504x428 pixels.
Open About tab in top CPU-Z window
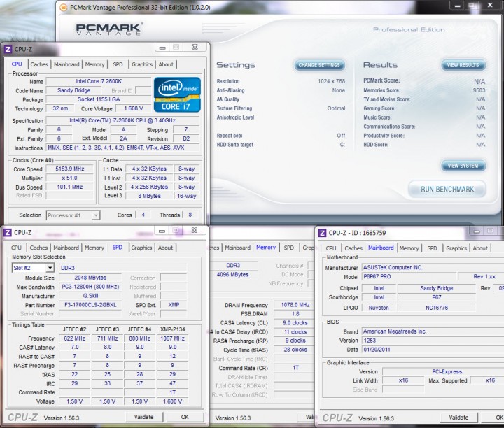point(166,64)
